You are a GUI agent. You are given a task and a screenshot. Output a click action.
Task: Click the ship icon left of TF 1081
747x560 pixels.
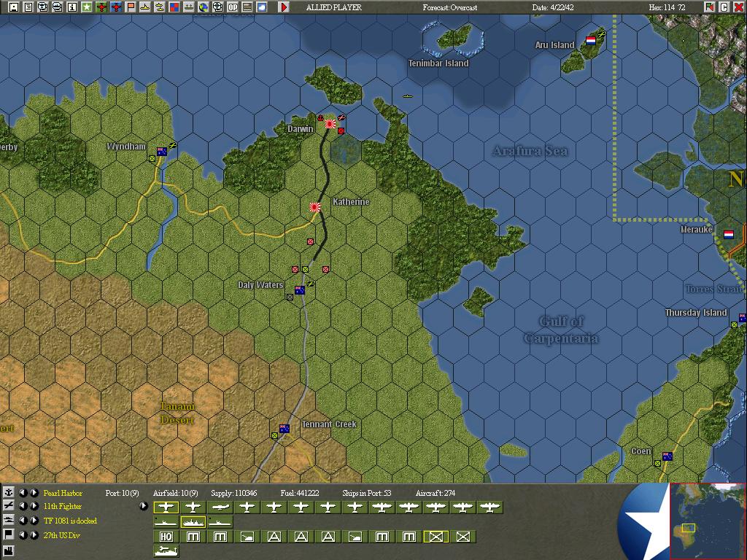(x=9, y=520)
